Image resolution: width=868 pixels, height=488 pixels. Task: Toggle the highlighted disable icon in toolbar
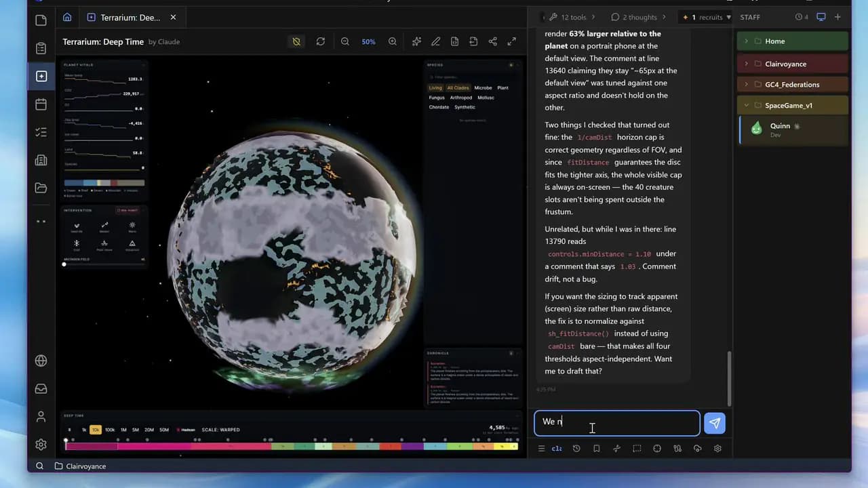pos(296,41)
